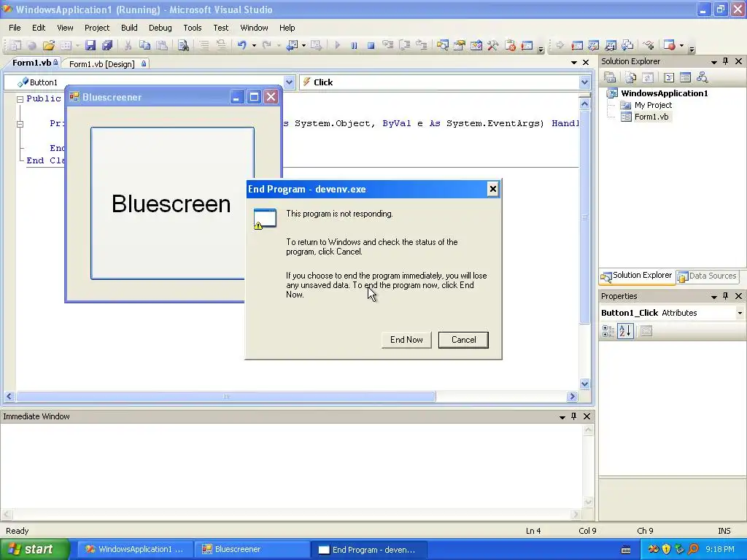
Task: Click the Cut scissors toolbar icon
Action: point(128,45)
